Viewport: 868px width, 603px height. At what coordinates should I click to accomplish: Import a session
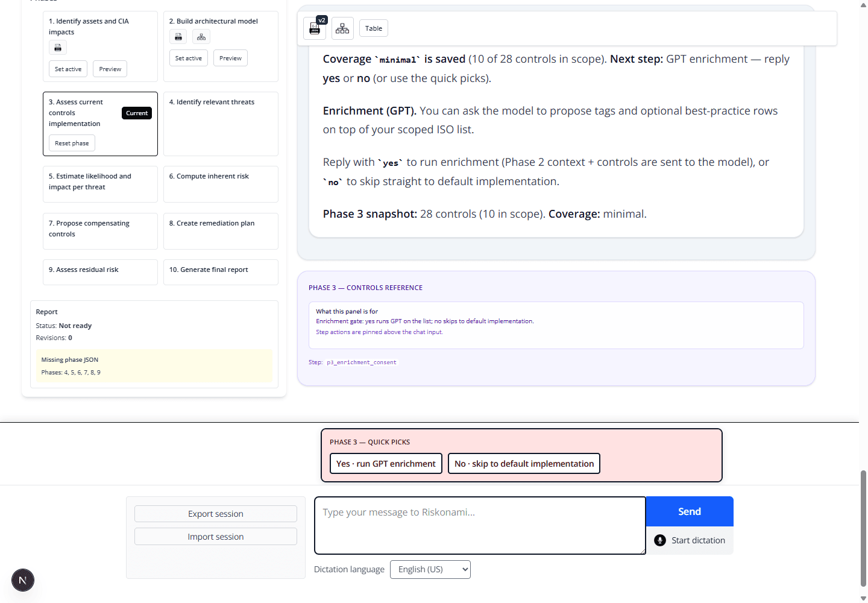tap(216, 537)
